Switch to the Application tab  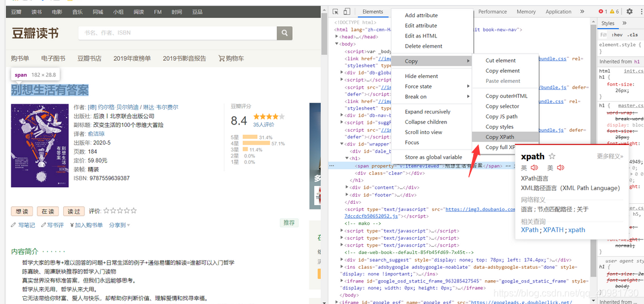pos(558,11)
